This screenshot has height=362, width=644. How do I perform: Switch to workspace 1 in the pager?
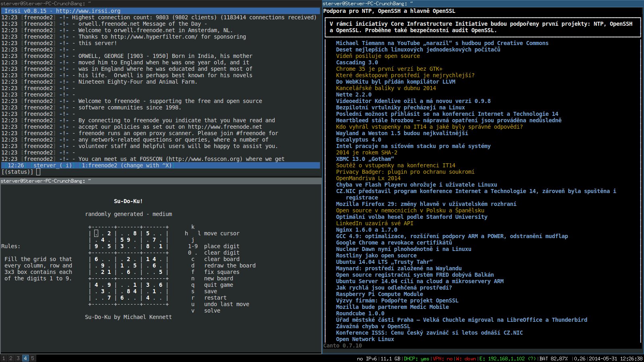coord(4,358)
